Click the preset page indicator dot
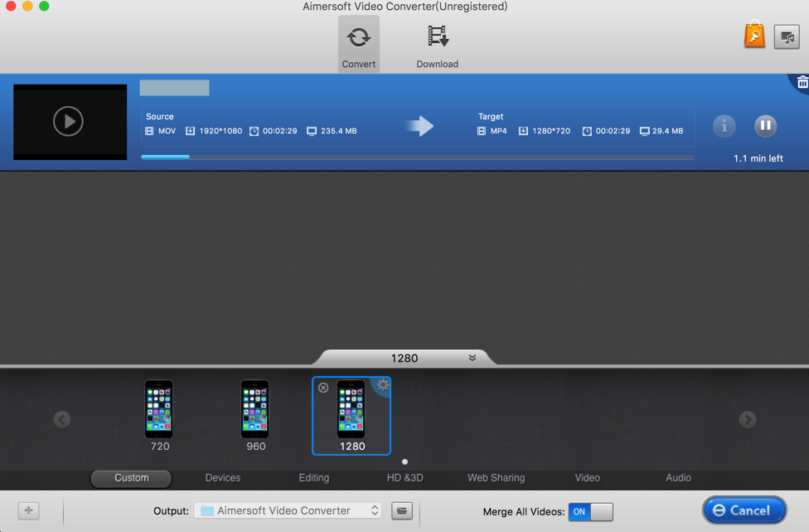 [x=404, y=462]
